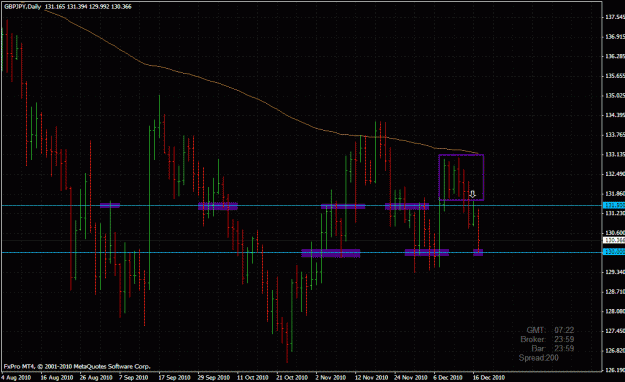This screenshot has height=382, width=625.
Task: Click the 4 Aug 2010 date label
Action: click(x=16, y=377)
